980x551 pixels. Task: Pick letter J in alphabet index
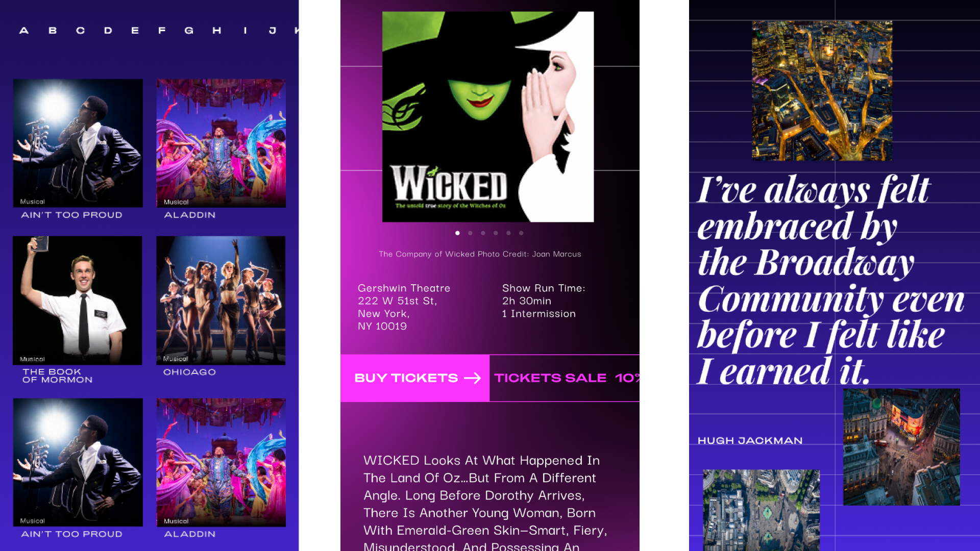pyautogui.click(x=273, y=31)
